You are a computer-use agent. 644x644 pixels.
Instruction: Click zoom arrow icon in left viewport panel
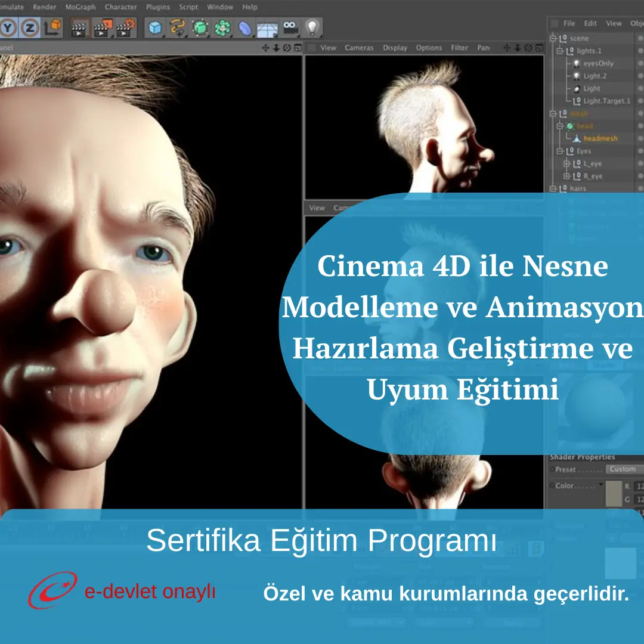[276, 48]
